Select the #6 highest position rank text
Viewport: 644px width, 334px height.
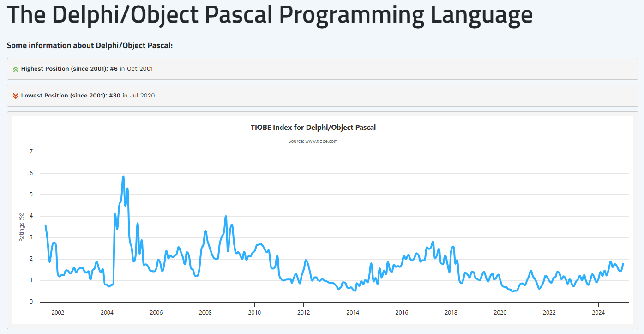click(x=114, y=69)
